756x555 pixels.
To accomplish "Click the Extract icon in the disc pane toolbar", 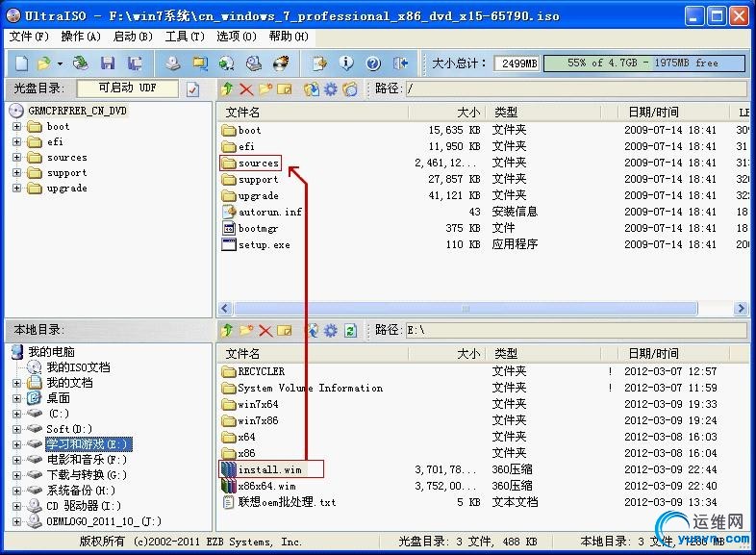I will [312, 88].
